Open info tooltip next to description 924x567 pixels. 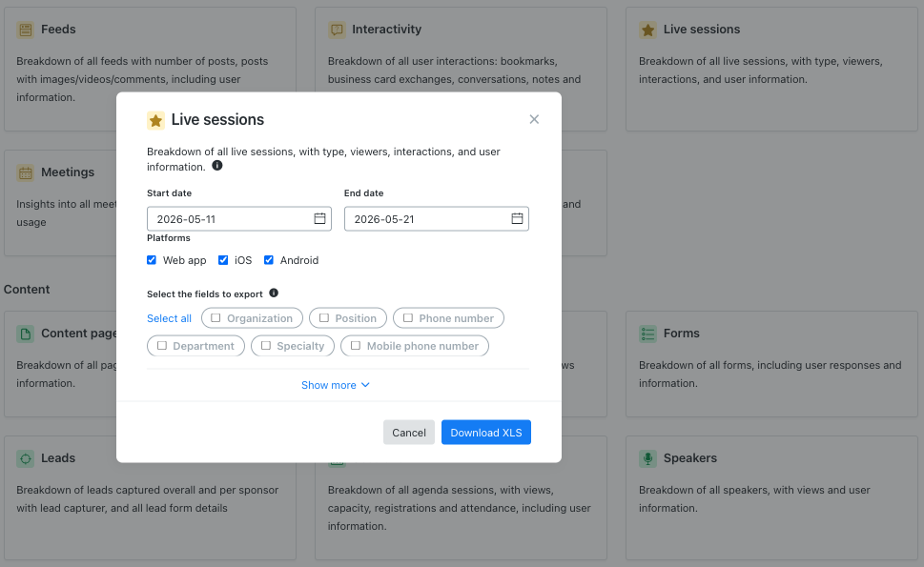click(x=216, y=166)
